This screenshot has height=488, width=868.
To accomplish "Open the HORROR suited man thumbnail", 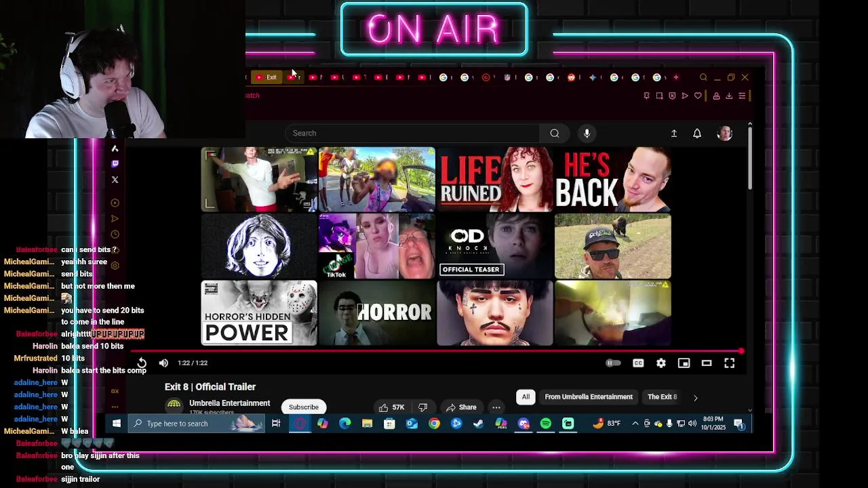I will click(x=377, y=313).
